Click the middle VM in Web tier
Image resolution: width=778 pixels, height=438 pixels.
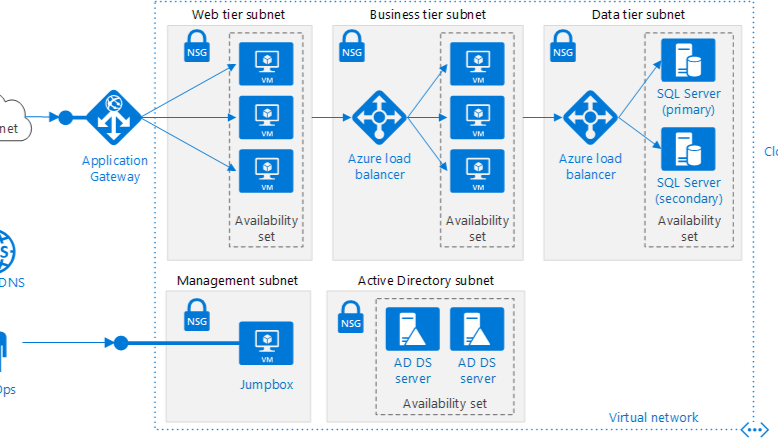[x=266, y=118]
